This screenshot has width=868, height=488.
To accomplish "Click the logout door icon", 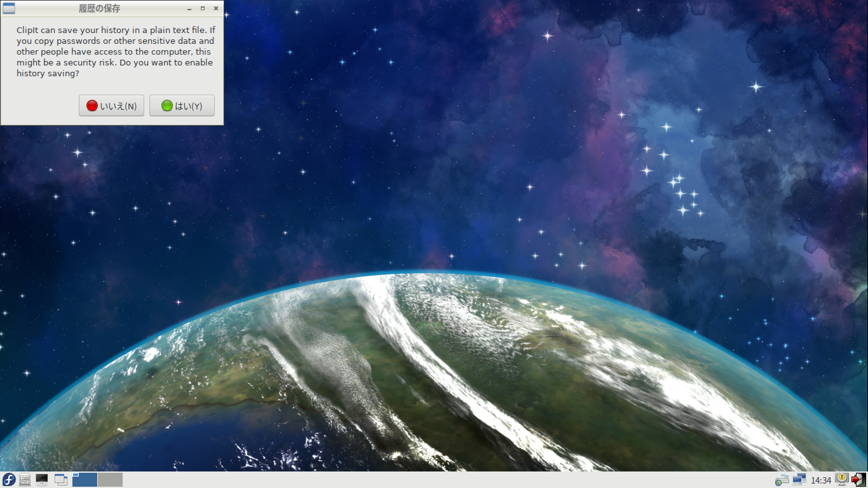I will tap(859, 480).
